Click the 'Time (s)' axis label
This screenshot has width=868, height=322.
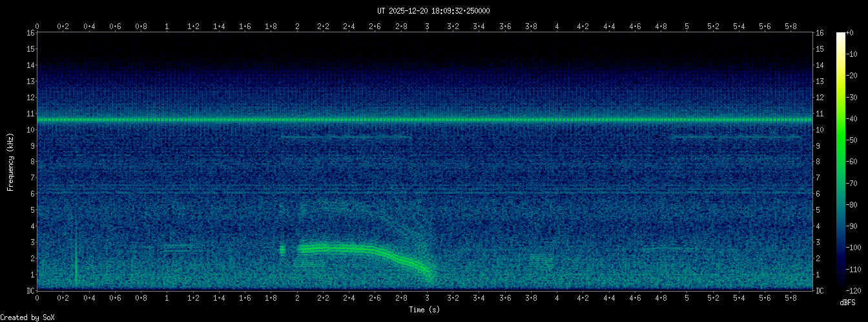pos(426,310)
